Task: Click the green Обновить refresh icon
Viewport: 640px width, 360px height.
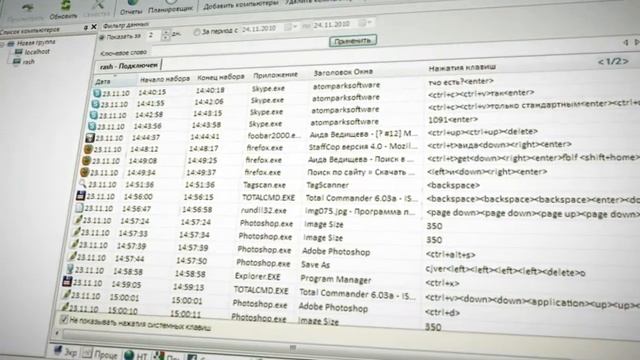Action: click(x=65, y=5)
